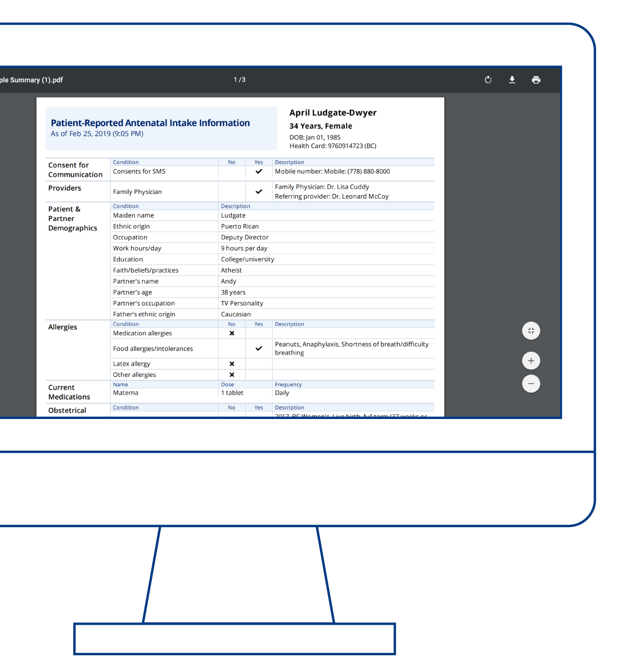Click the Puerto Rican ethnic origin value
Image resolution: width=621 pixels, height=672 pixels.
[x=240, y=226]
